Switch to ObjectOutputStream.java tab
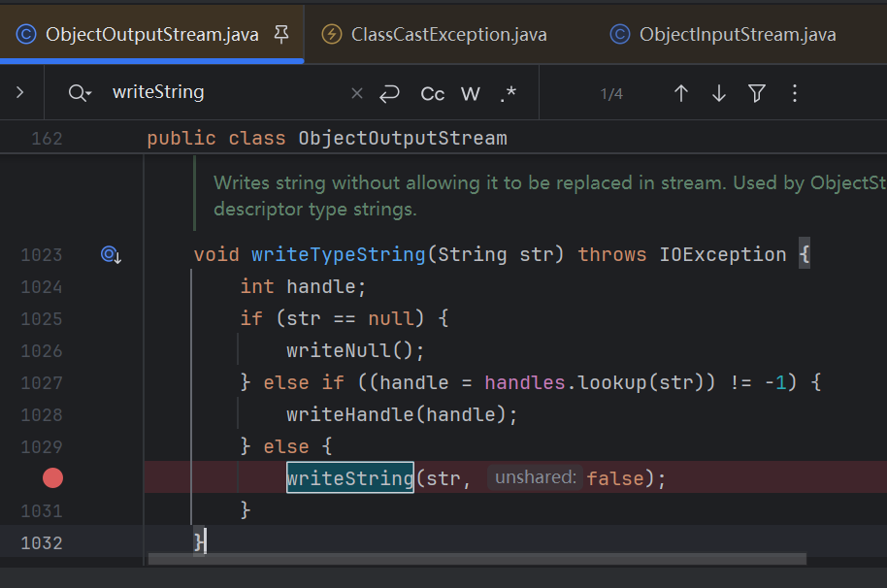Screen dimensions: 887x588 151,35
